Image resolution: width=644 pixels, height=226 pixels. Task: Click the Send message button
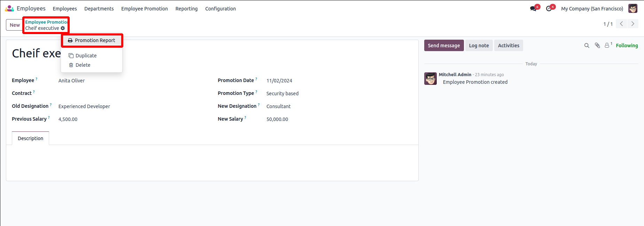(444, 46)
